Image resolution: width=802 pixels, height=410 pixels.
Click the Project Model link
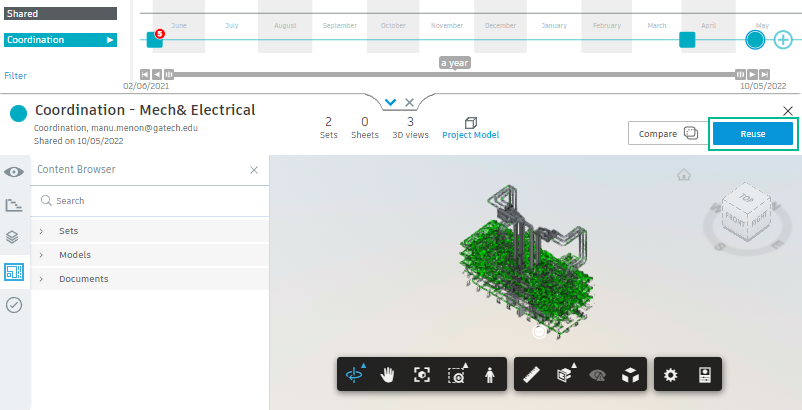pyautogui.click(x=471, y=135)
